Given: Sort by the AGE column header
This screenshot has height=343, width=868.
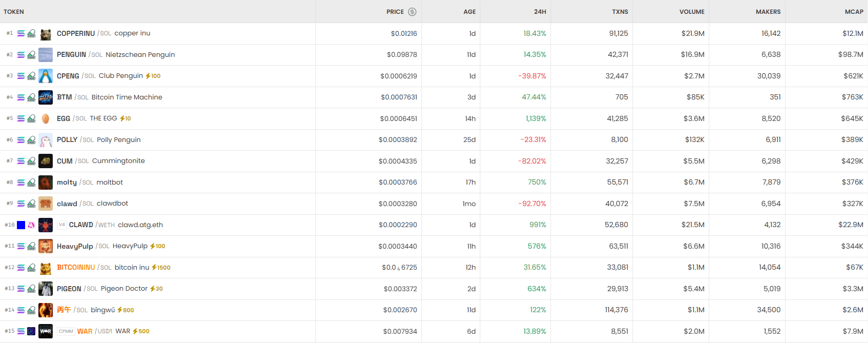Looking at the screenshot, I should [x=469, y=12].
